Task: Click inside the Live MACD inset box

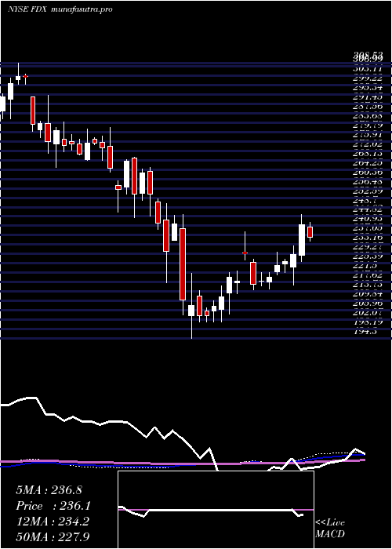Action: pos(216,510)
